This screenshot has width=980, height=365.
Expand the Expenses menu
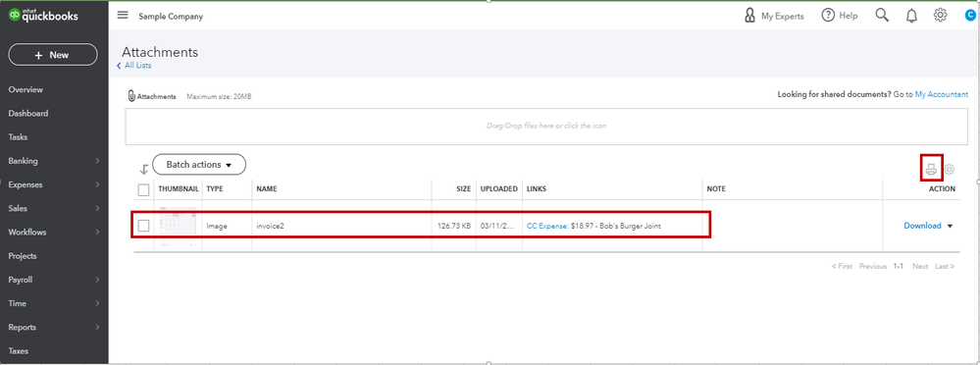coord(54,184)
